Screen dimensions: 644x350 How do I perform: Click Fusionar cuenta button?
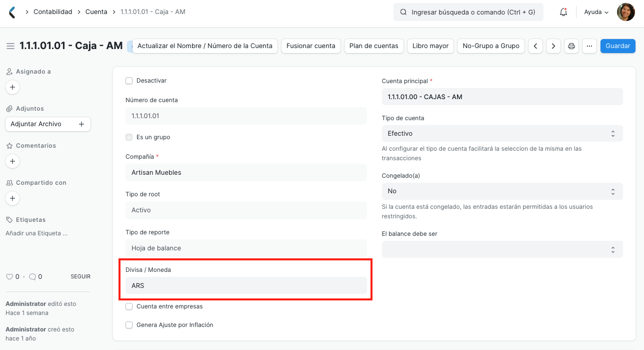[311, 46]
